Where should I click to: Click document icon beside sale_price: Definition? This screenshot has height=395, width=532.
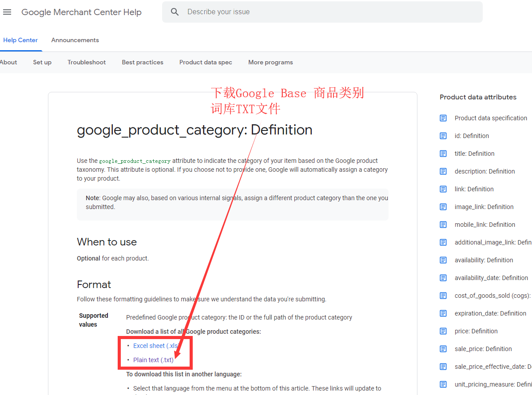[x=443, y=349]
